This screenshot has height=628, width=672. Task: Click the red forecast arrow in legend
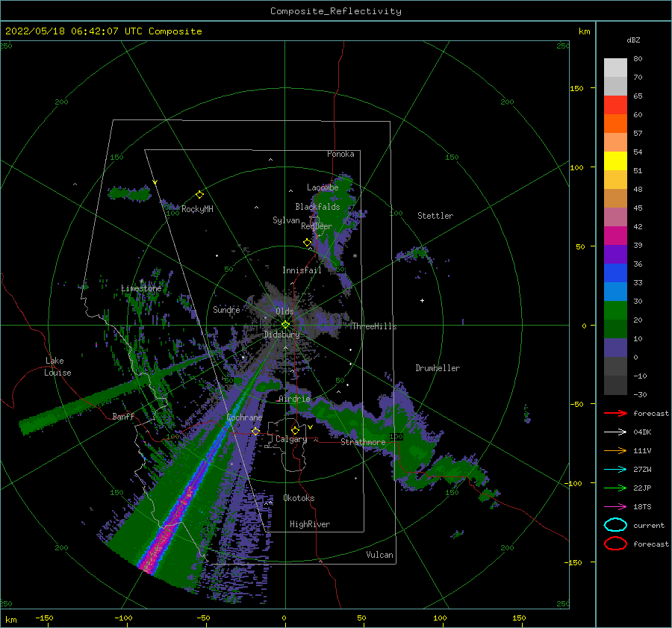[x=615, y=413]
